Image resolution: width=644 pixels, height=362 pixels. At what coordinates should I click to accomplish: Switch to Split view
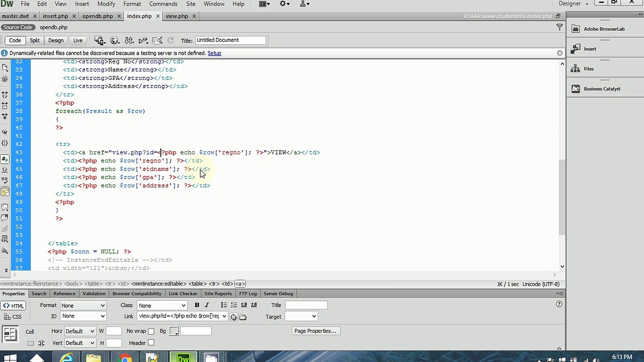[x=35, y=40]
